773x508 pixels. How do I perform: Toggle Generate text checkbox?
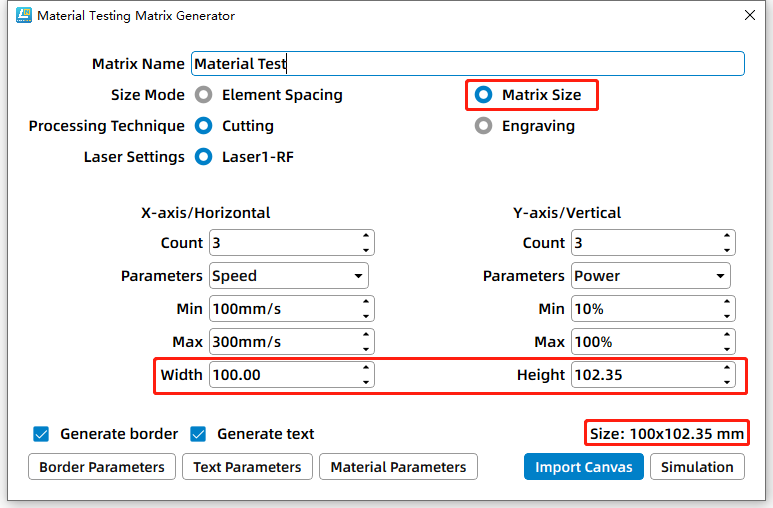(198, 434)
